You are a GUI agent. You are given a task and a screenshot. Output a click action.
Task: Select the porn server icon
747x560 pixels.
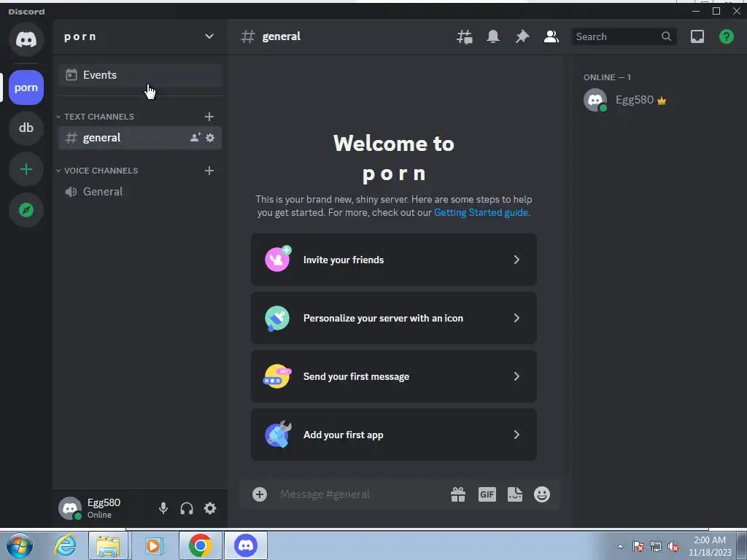tap(26, 87)
